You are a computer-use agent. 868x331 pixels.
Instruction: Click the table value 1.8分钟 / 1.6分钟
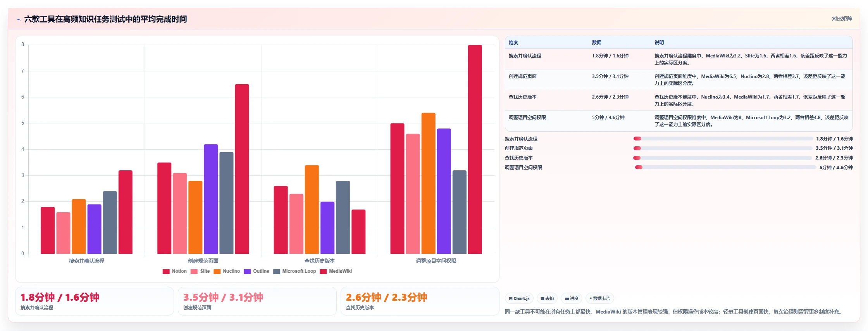coord(610,56)
